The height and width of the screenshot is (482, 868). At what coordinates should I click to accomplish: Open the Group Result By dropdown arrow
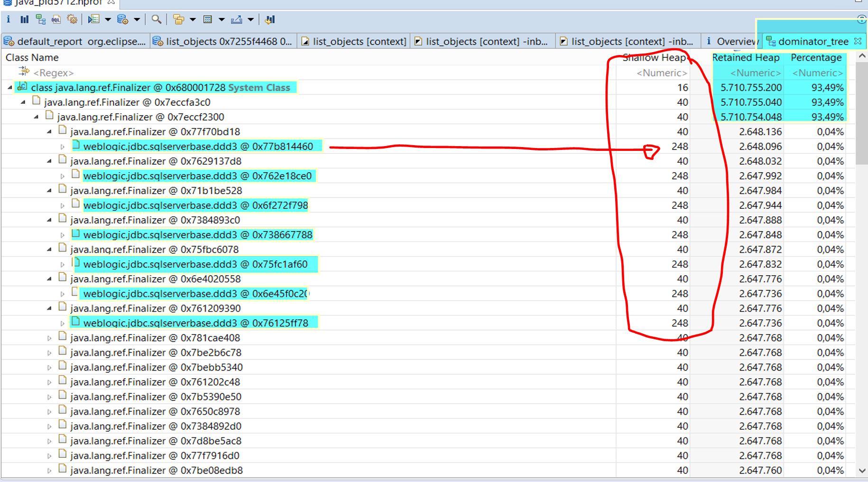[x=193, y=20]
